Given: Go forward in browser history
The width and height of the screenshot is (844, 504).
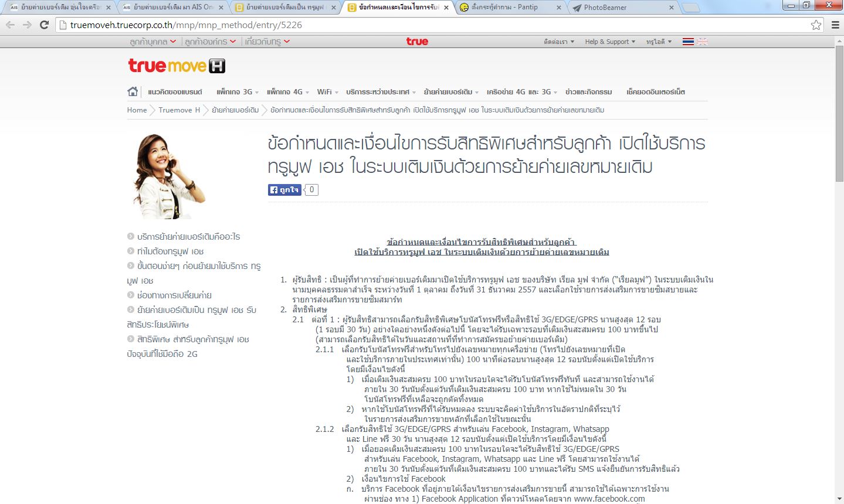Looking at the screenshot, I should [x=27, y=25].
